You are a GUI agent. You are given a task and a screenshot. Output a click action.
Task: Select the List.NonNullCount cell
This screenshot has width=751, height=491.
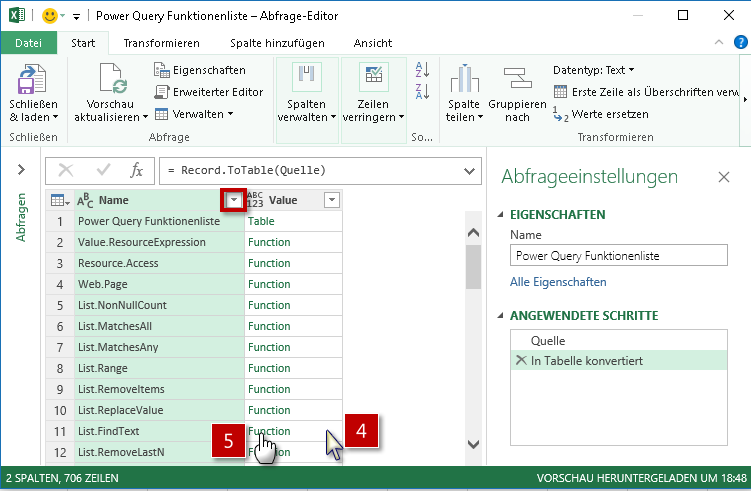coord(159,305)
